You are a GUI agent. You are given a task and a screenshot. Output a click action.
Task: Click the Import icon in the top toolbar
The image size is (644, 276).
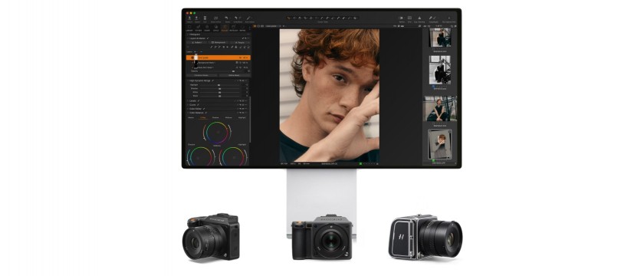pos(189,18)
